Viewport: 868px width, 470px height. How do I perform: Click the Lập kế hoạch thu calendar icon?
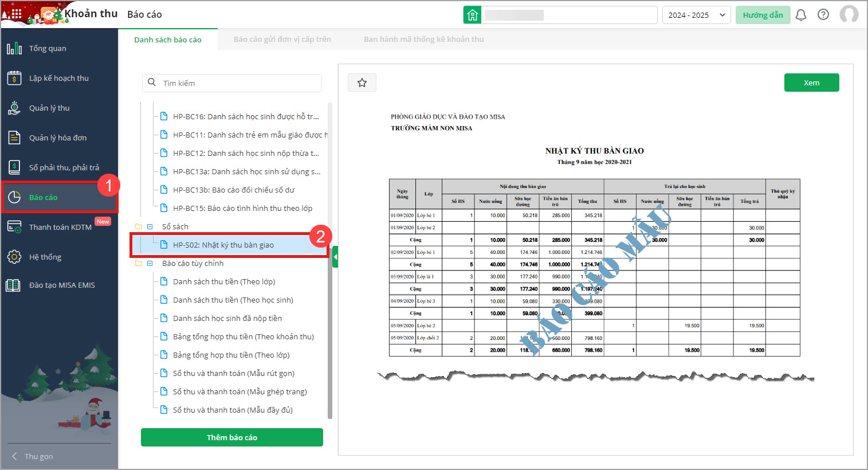tap(14, 78)
